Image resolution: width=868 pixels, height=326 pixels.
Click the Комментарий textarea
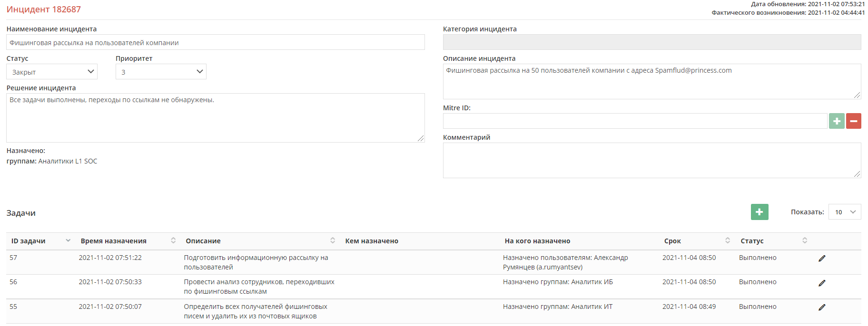(x=651, y=160)
